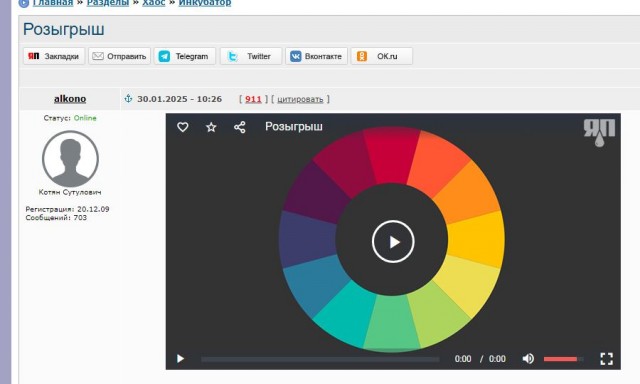Click the user avatar image of alkono
640x384 pixels.
[x=70, y=159]
